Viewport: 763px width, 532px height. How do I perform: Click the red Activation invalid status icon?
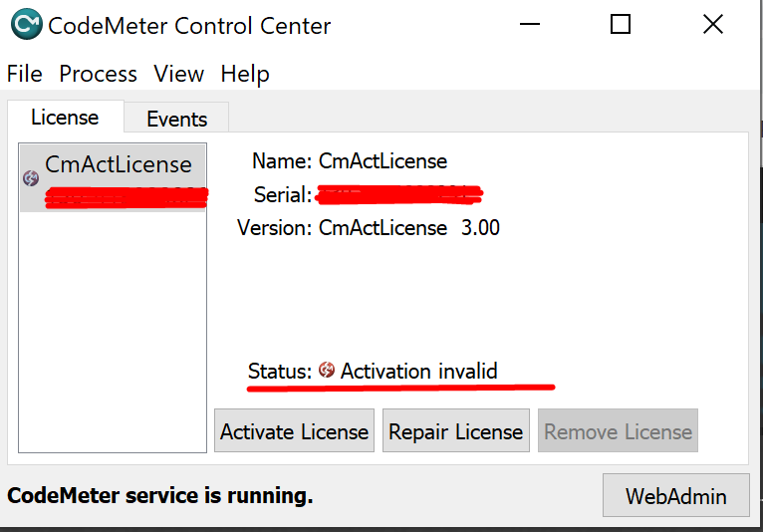point(326,370)
